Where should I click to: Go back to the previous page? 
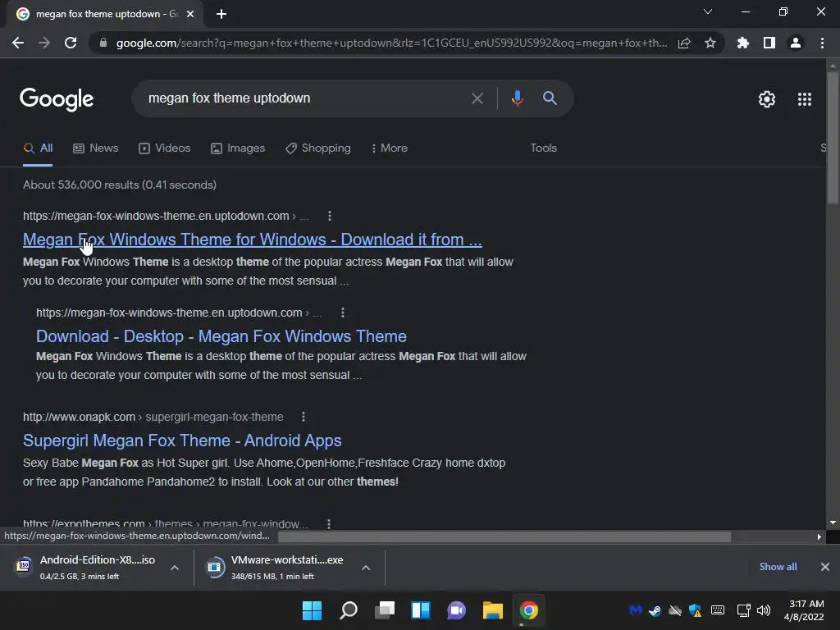point(18,43)
